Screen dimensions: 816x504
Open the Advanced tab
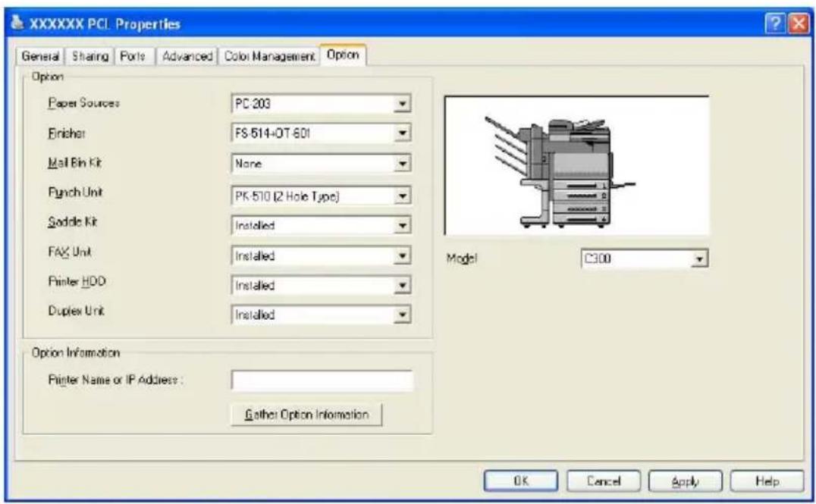[187, 56]
